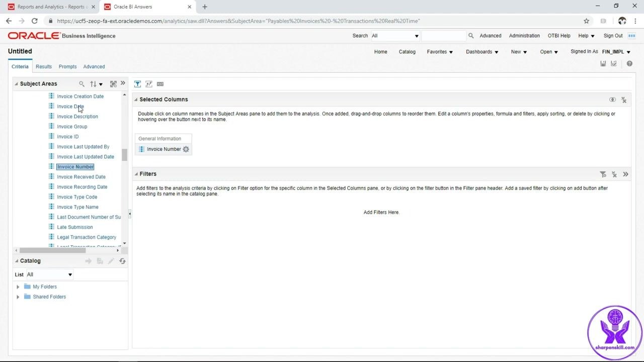The width and height of the screenshot is (644, 362).
Task: Go to the Catalog link in header
Action: (407, 52)
